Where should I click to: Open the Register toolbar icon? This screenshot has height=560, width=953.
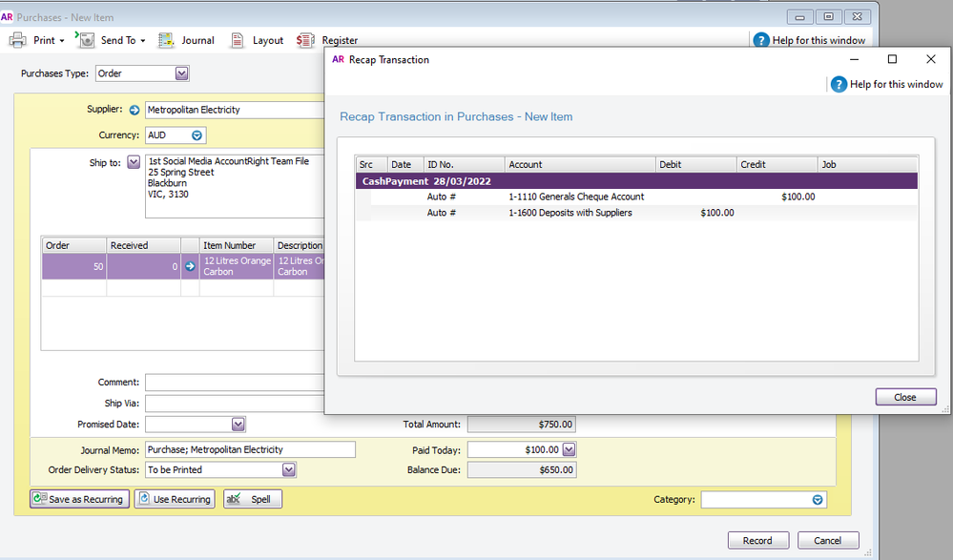click(305, 40)
